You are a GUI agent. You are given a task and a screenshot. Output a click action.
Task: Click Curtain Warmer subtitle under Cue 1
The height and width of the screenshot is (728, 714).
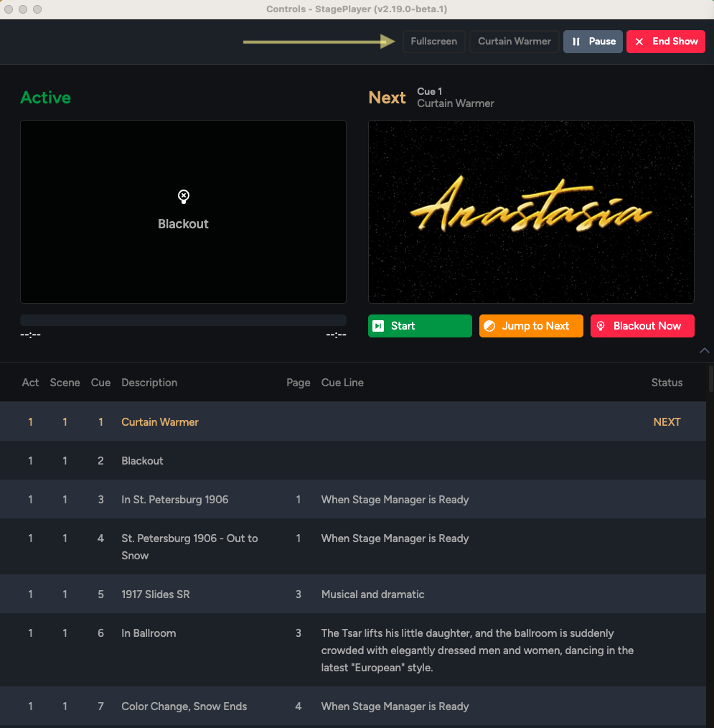click(456, 103)
